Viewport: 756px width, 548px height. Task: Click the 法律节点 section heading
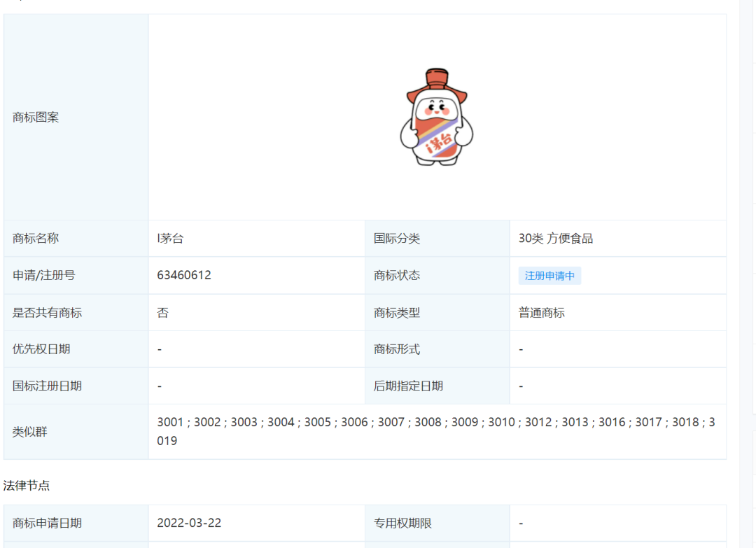(x=27, y=485)
